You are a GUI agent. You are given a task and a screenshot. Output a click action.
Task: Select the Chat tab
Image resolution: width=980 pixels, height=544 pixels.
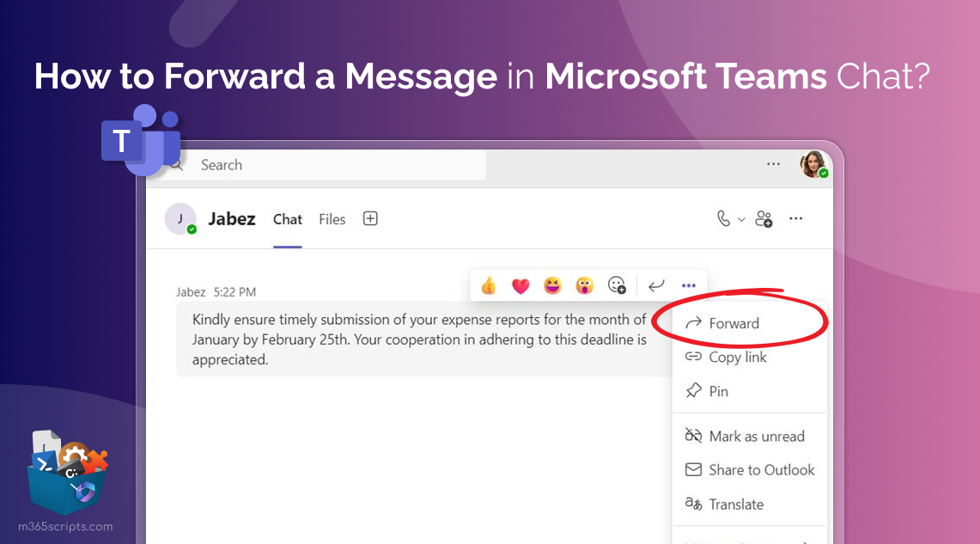287,219
